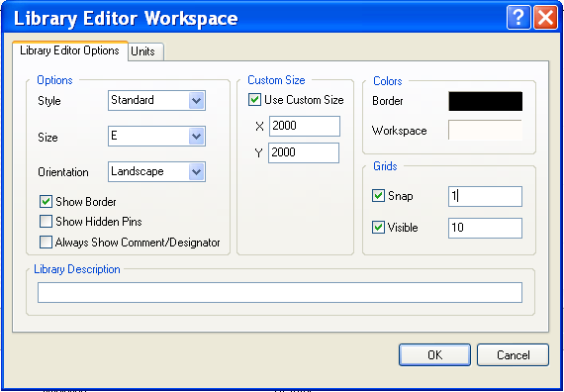Viewport: 564px width, 392px height.
Task: Uncheck Use Custom Size checkbox
Action: click(254, 100)
